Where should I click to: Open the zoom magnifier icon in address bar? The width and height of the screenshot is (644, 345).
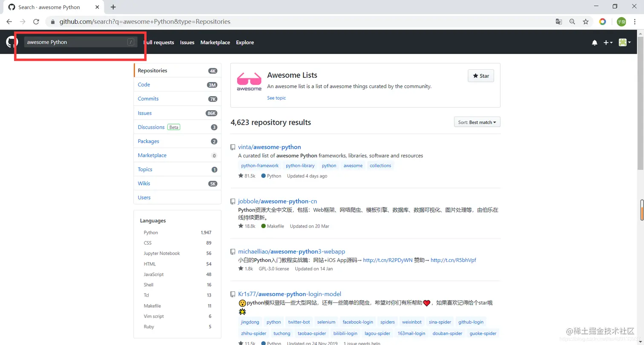572,22
